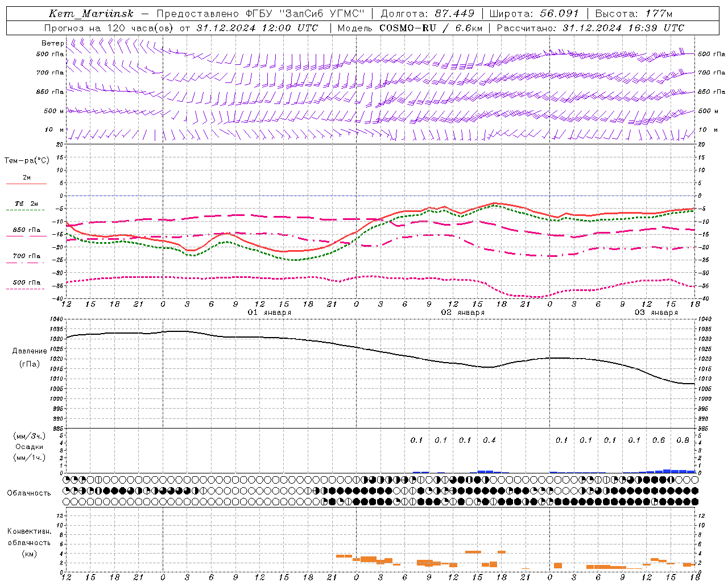
Task: Click the Kem_Mariinsk station title
Action: pos(91,14)
